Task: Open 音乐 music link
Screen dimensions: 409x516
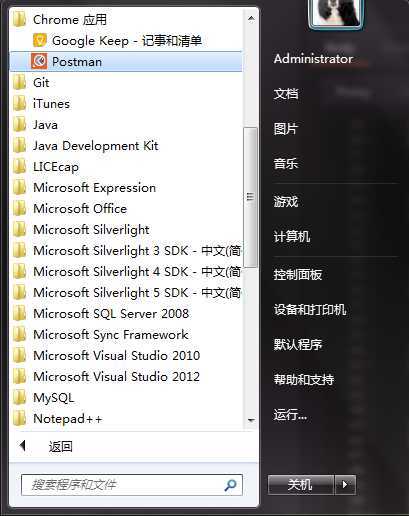Action: click(285, 163)
